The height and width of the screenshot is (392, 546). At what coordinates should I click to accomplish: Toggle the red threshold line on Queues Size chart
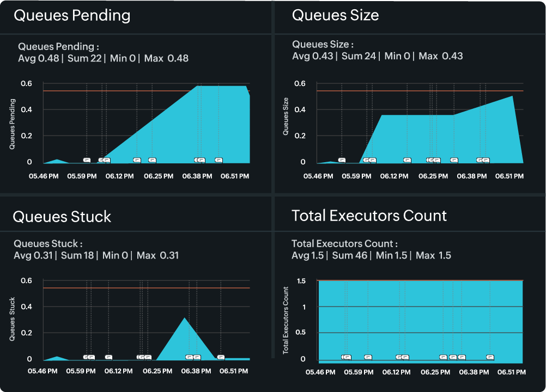(420, 90)
